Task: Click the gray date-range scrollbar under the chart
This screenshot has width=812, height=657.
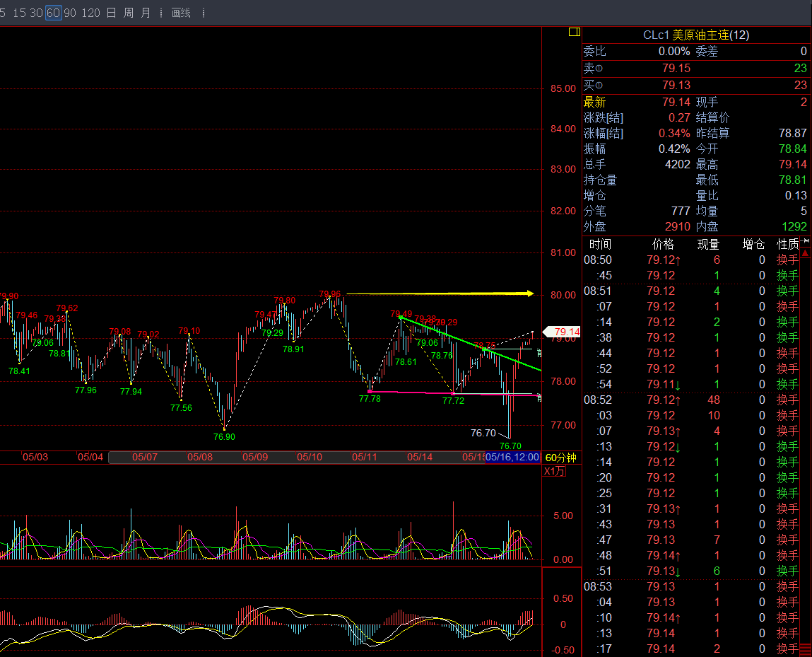Action: pyautogui.click(x=283, y=457)
